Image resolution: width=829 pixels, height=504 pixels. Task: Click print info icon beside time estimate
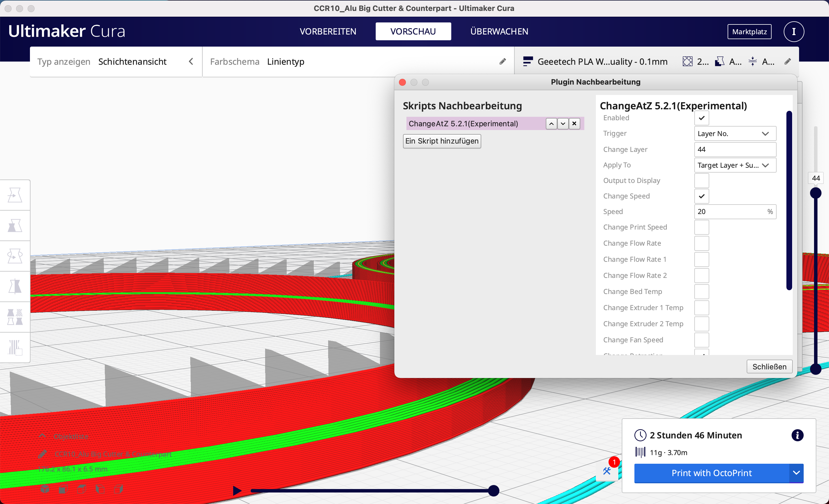797,435
